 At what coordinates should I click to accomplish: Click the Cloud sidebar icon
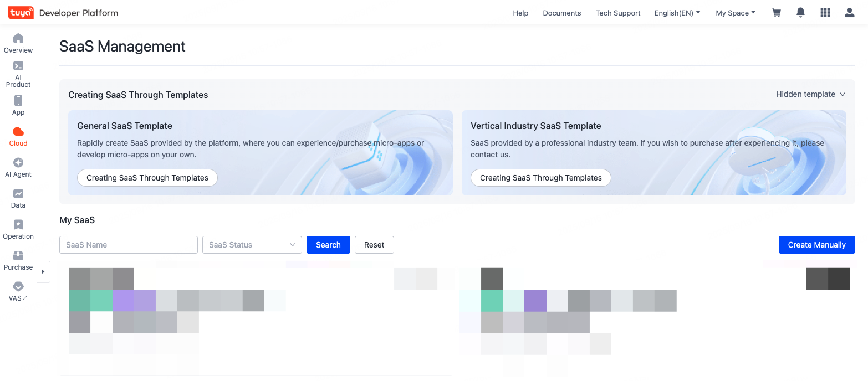tap(18, 137)
